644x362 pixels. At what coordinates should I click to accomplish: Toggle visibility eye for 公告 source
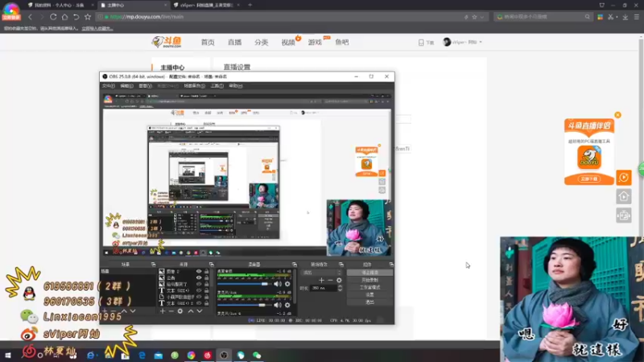pyautogui.click(x=199, y=278)
